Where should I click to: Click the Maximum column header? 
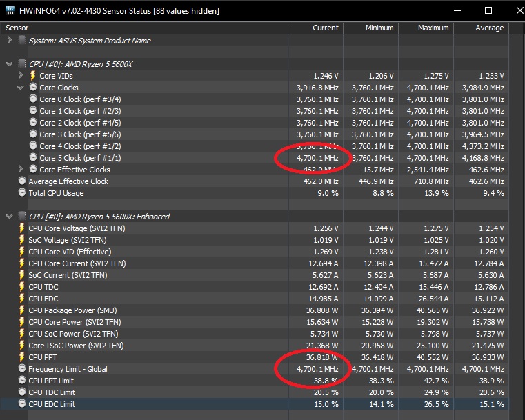pos(426,28)
